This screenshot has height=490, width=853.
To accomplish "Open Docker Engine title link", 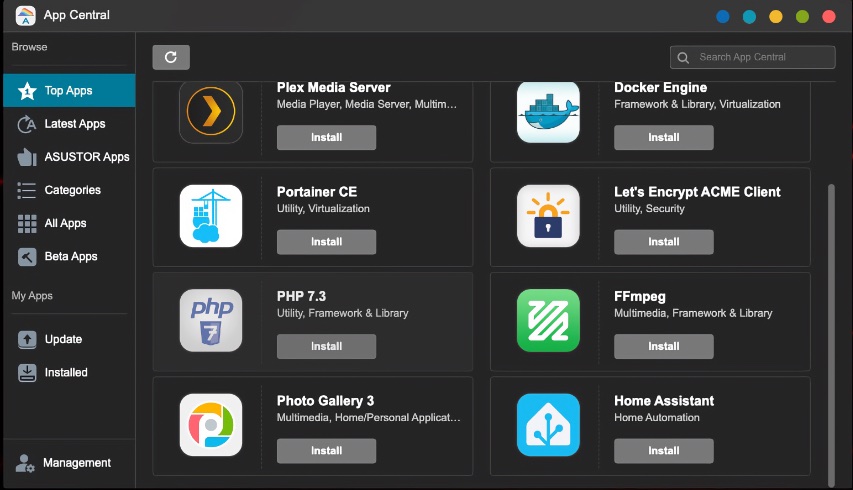I will (x=660, y=88).
